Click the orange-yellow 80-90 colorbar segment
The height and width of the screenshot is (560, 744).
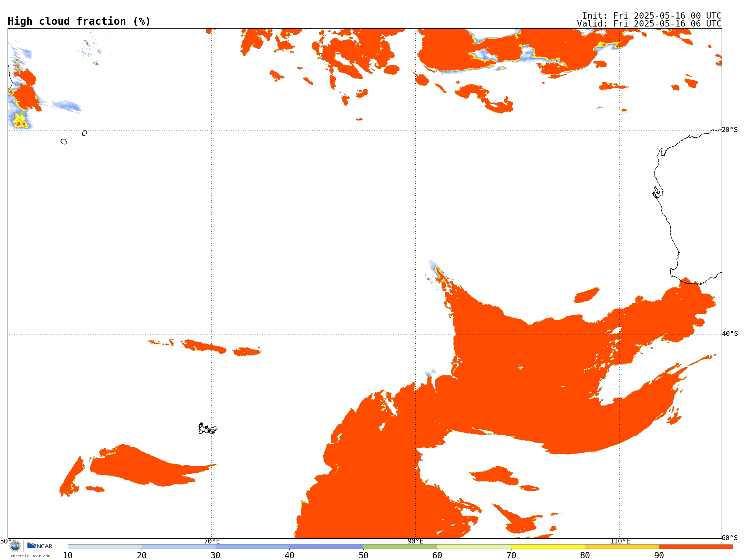[622, 547]
